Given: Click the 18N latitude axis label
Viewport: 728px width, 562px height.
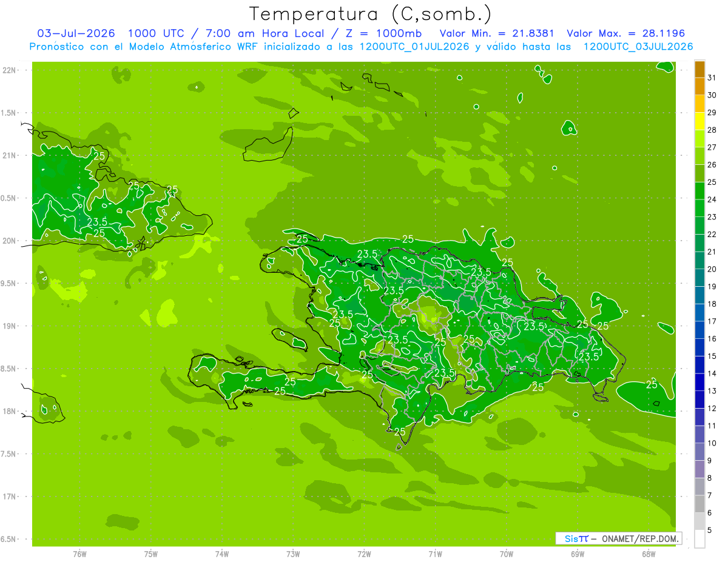Looking at the screenshot, I should coord(9,412).
